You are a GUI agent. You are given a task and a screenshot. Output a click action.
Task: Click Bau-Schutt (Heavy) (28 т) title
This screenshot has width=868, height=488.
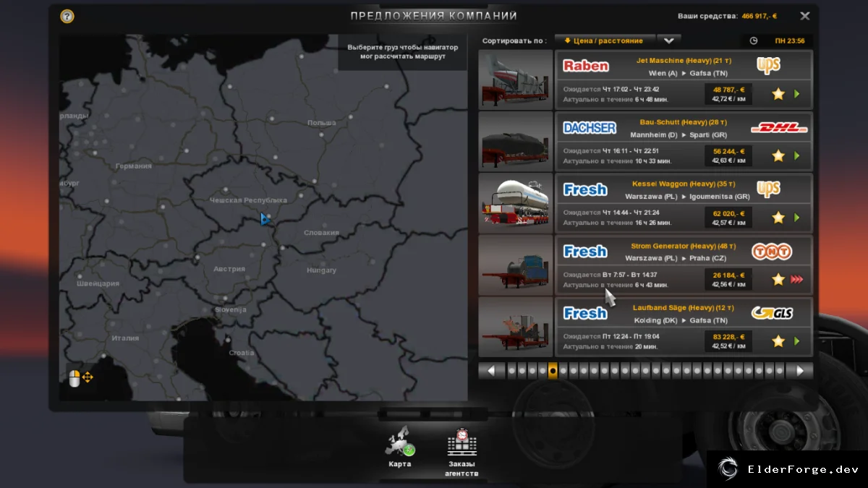click(x=683, y=122)
